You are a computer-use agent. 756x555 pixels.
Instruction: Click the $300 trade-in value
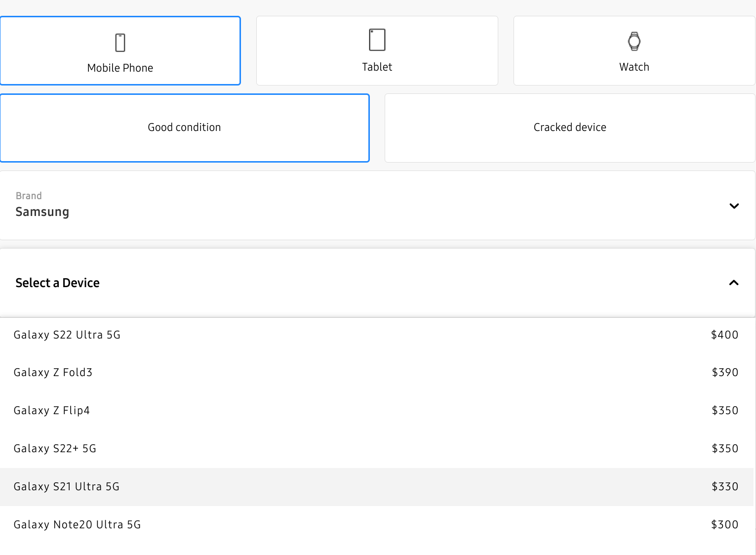coord(724,525)
